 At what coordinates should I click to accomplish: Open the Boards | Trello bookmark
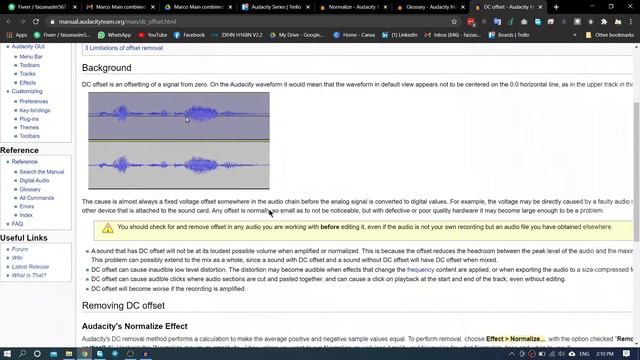pos(509,35)
